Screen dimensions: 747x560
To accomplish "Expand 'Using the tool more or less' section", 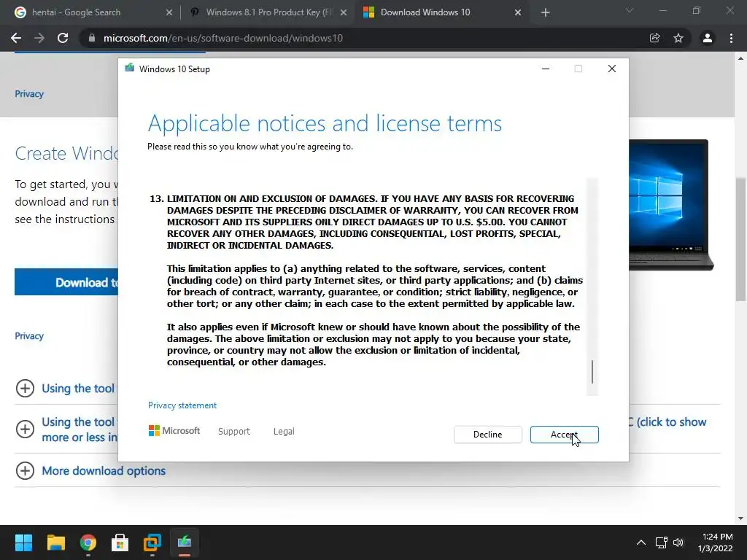I will point(25,429).
